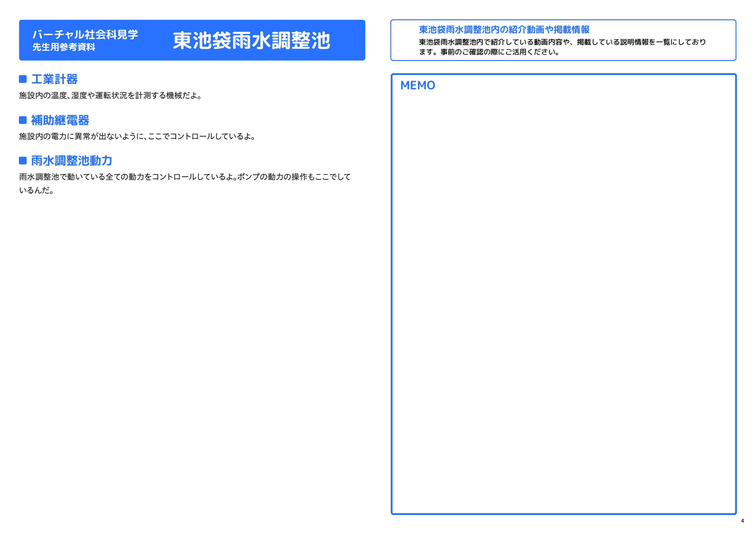
Task: Select the 補助継電器 section heading
Action: [x=60, y=120]
